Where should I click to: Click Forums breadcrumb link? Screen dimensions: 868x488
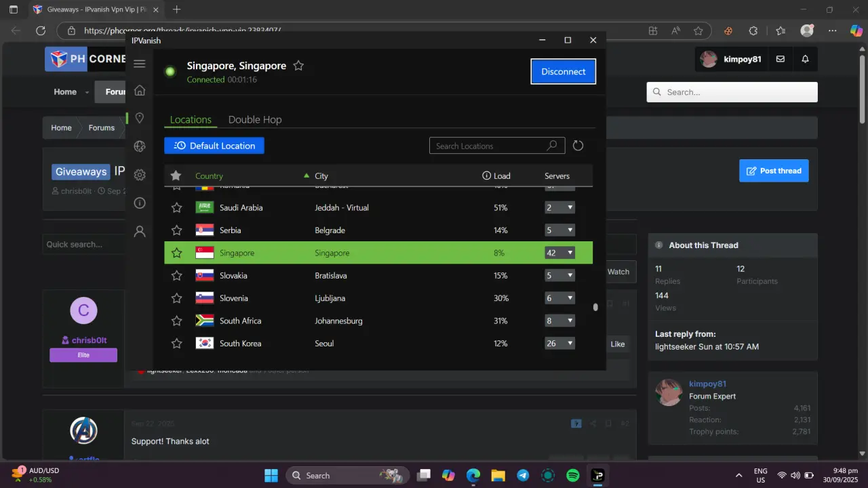coord(101,127)
